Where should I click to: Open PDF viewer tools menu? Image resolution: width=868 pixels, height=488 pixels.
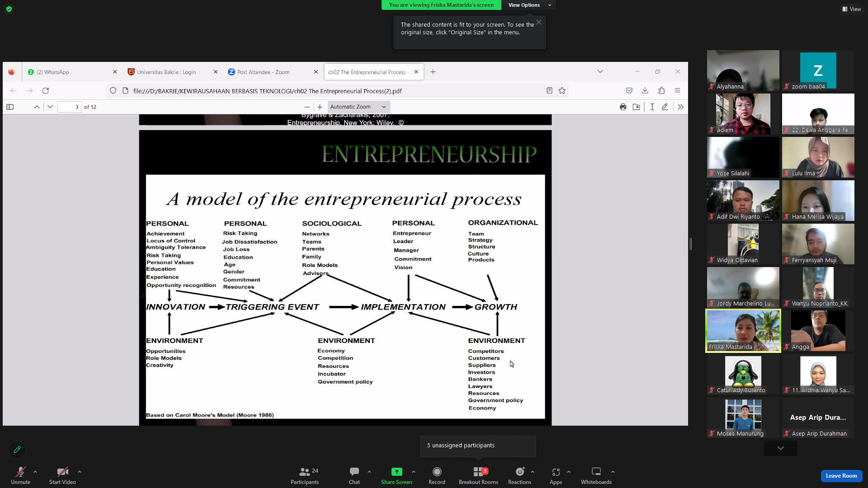click(x=681, y=107)
